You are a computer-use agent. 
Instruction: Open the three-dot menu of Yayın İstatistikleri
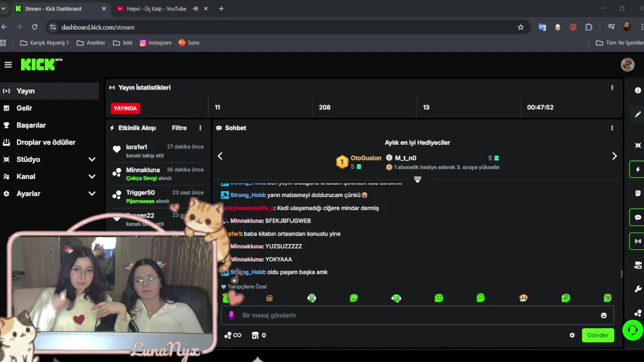[x=612, y=87]
